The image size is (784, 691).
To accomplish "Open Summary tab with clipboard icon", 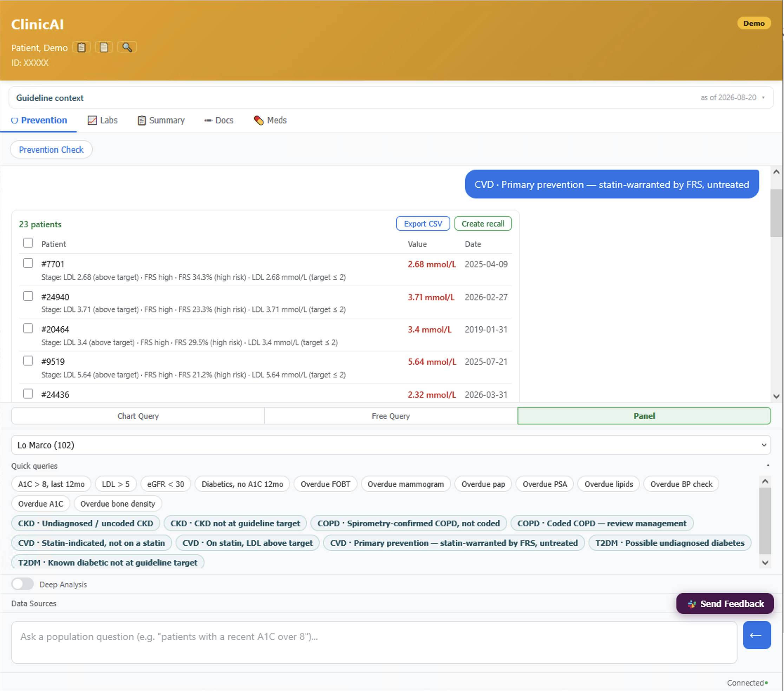I will coord(161,120).
